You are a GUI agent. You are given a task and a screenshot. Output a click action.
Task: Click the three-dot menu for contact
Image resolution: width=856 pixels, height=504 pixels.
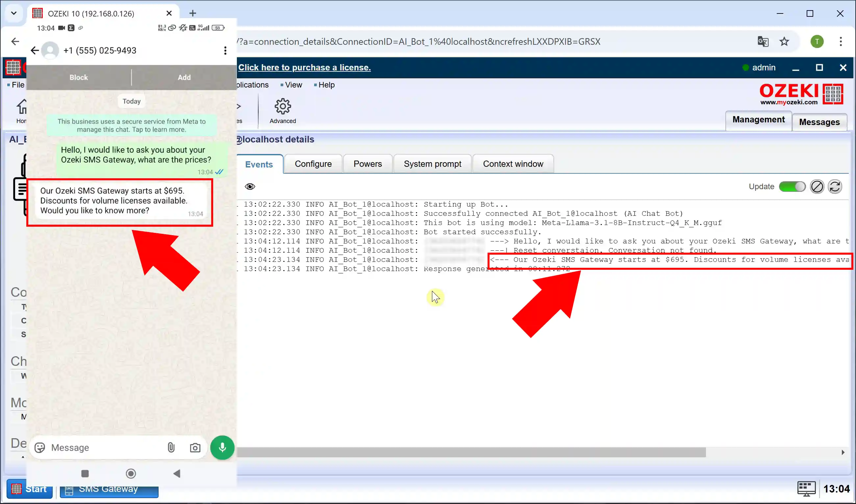coord(226,50)
